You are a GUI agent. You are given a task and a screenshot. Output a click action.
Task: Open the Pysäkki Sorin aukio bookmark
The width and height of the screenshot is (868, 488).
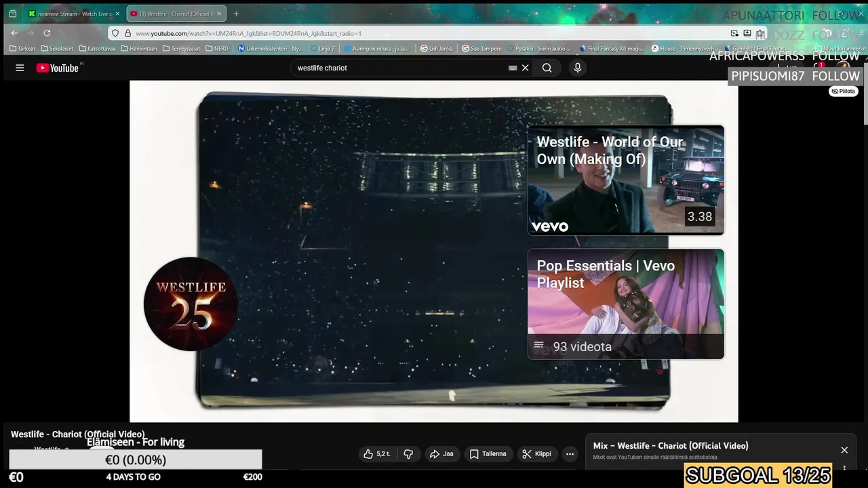(x=538, y=49)
